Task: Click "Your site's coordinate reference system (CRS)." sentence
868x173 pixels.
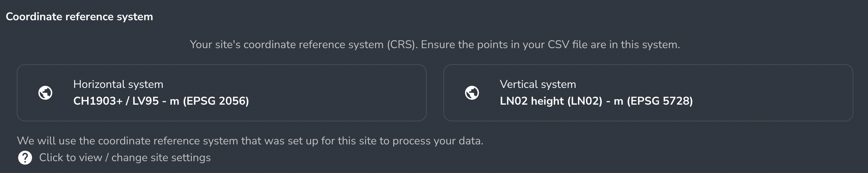Action: 303,45
